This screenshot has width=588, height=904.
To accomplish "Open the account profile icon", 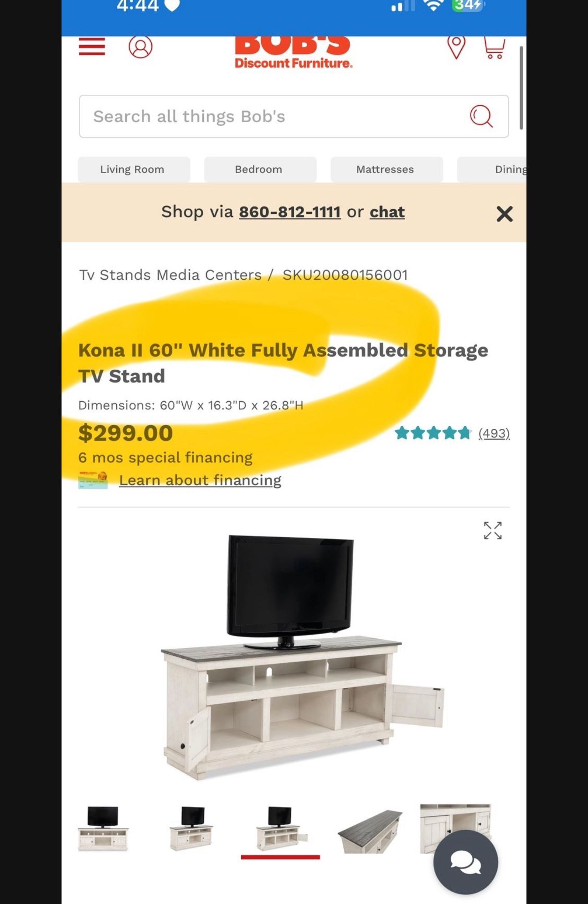I will pyautogui.click(x=140, y=46).
